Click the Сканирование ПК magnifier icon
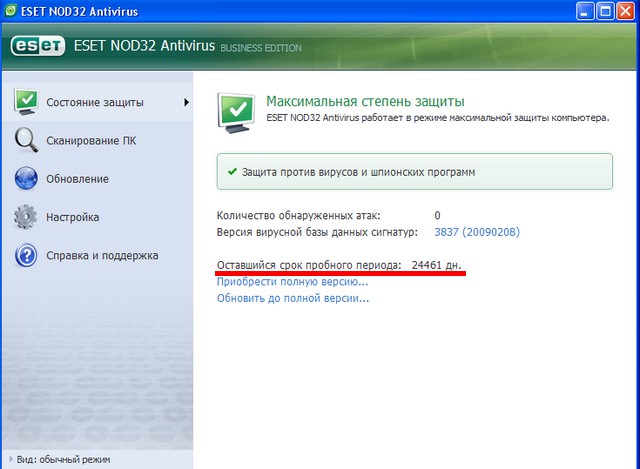 click(26, 140)
